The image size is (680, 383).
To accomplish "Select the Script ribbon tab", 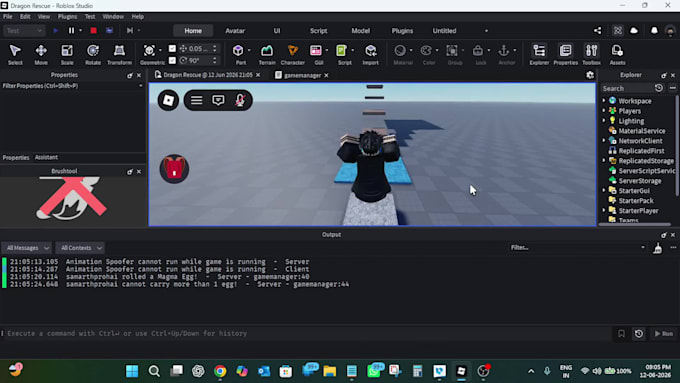I will coord(318,31).
